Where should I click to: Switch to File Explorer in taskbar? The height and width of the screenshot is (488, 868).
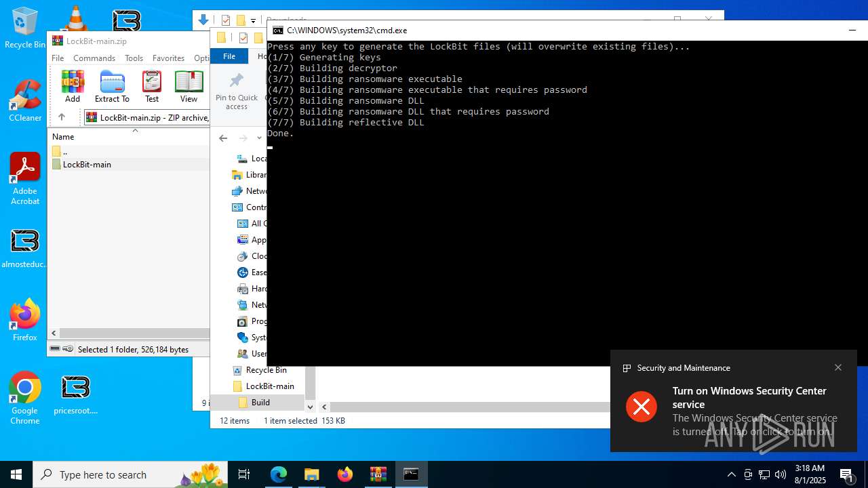point(311,474)
